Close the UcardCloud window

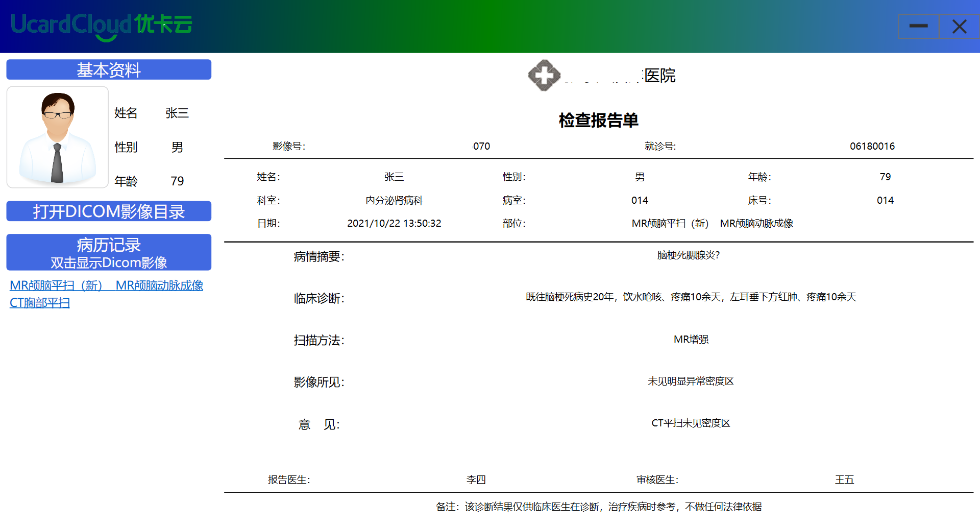pyautogui.click(x=959, y=27)
